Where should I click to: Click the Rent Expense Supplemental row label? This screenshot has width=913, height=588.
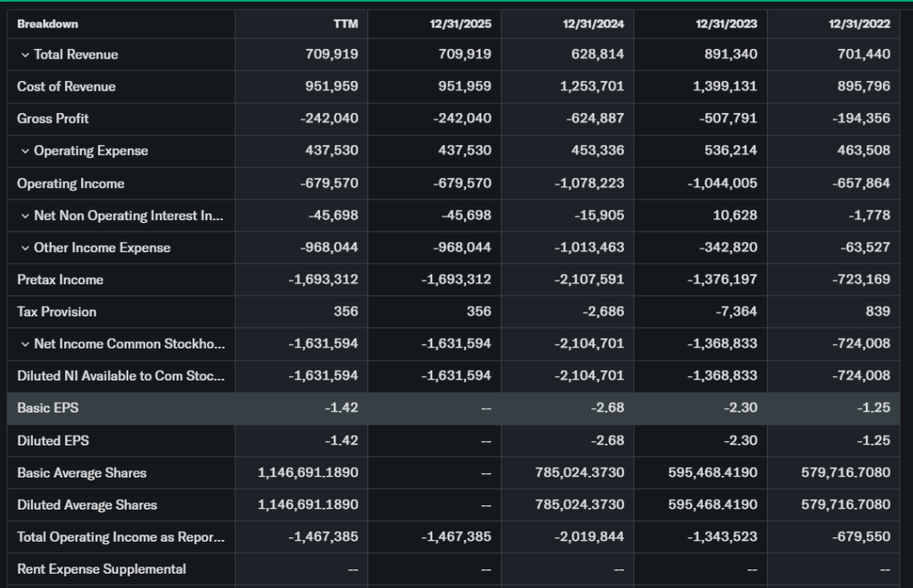coord(102,569)
